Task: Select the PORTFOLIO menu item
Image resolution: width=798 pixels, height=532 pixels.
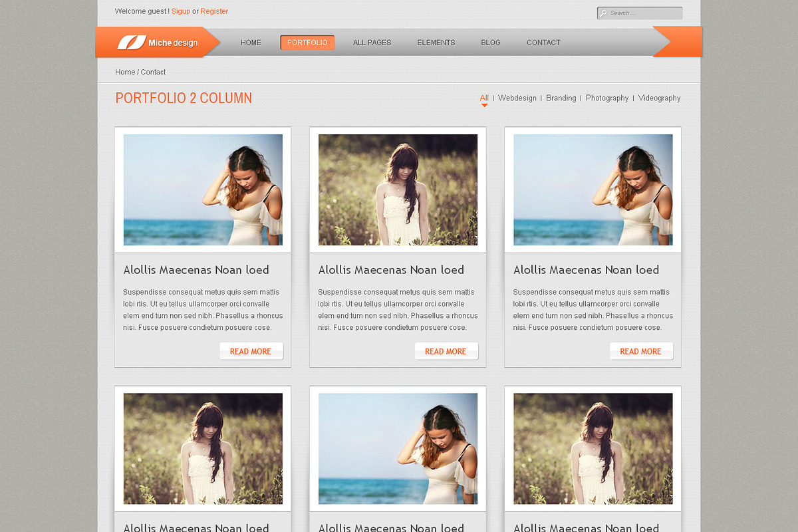Action: [x=307, y=43]
